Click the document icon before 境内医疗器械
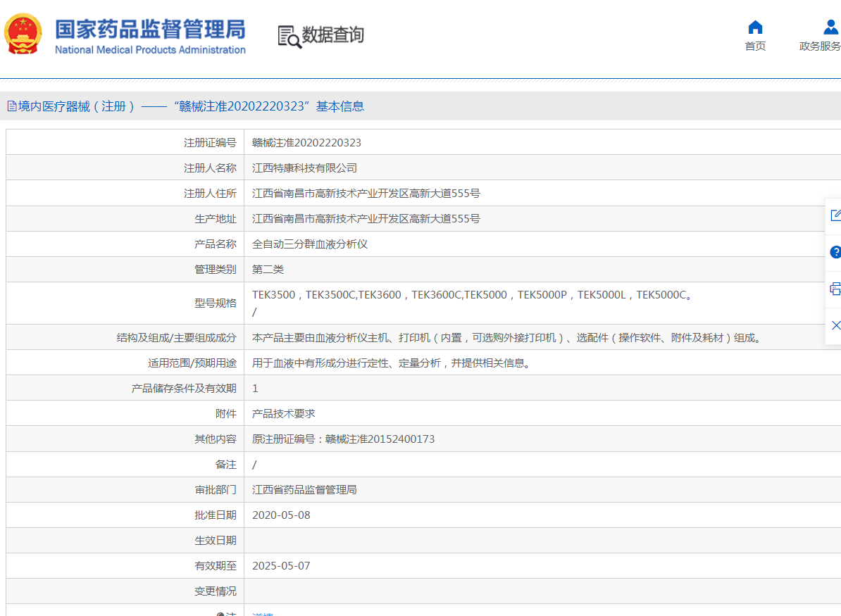The image size is (841, 616). coord(11,106)
